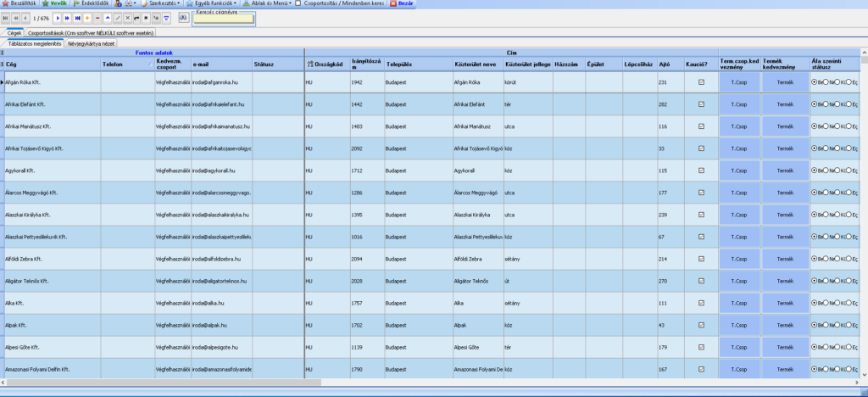Insert a new record with plus icon
The image size is (868, 397).
click(x=87, y=19)
